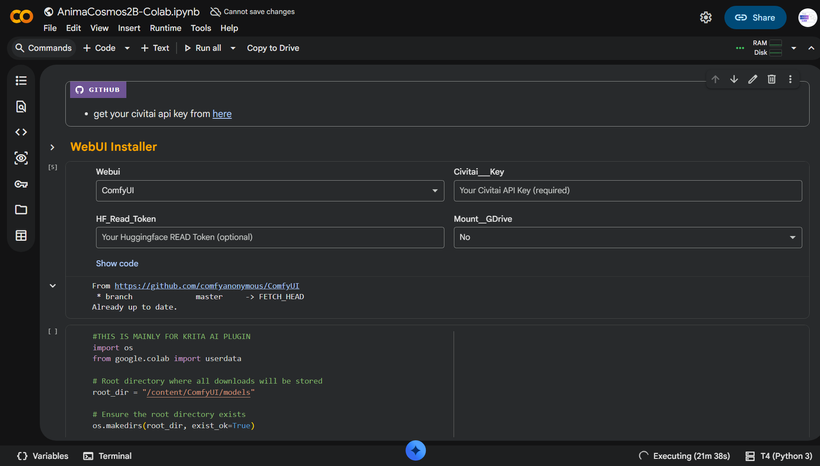Open the secrets key icon
The height and width of the screenshot is (466, 820).
click(21, 184)
